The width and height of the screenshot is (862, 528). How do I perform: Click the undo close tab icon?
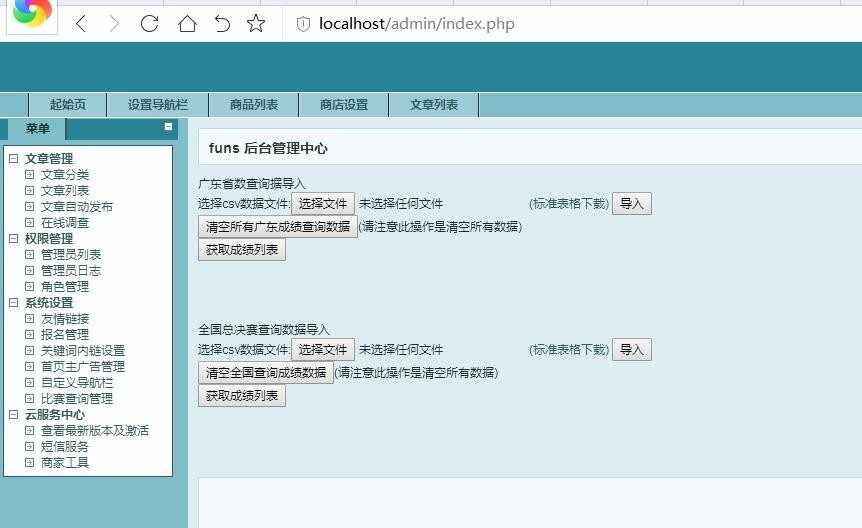[222, 24]
